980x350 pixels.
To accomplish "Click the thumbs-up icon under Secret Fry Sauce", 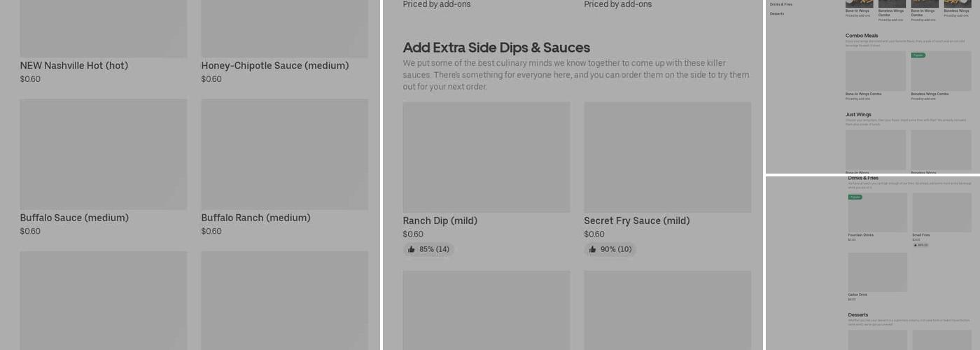I will [593, 249].
